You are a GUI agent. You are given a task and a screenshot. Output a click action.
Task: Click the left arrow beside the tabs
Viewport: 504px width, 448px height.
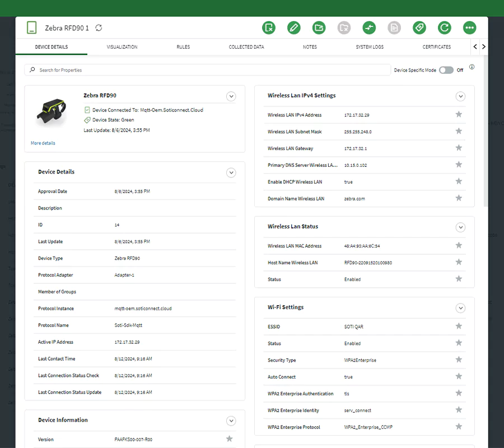tap(475, 46)
